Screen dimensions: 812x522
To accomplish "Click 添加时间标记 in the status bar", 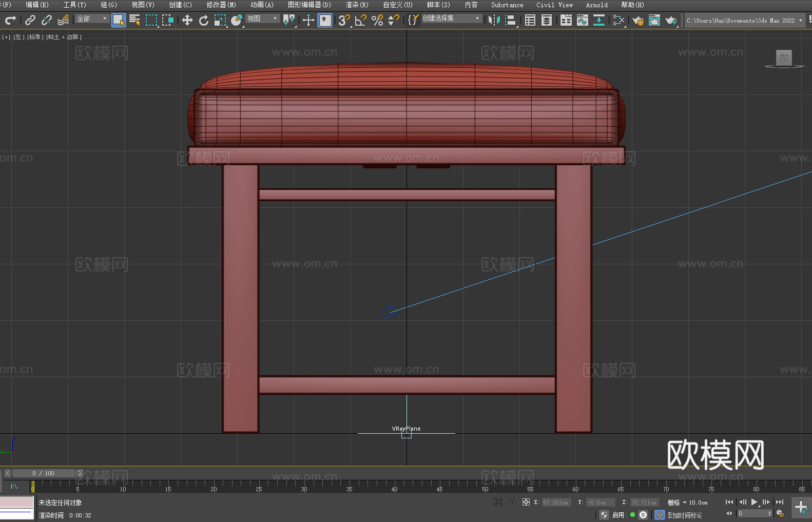I will pyautogui.click(x=684, y=515).
